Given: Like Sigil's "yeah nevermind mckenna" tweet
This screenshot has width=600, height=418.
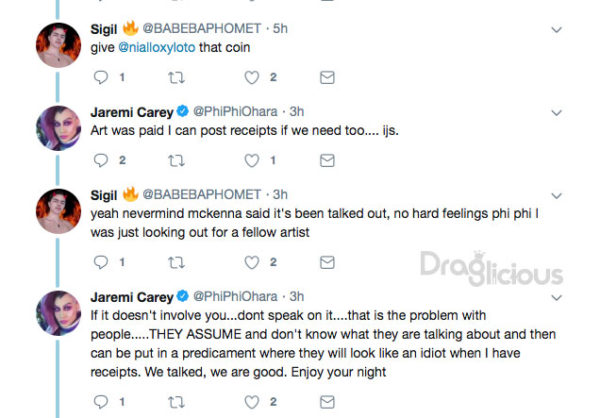Looking at the screenshot, I should pyautogui.click(x=253, y=262).
